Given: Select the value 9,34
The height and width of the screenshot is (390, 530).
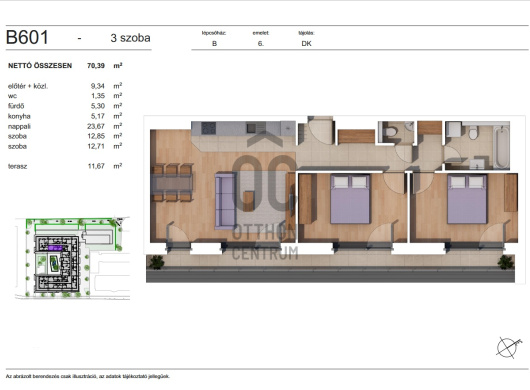Looking at the screenshot, I should (x=98, y=86).
